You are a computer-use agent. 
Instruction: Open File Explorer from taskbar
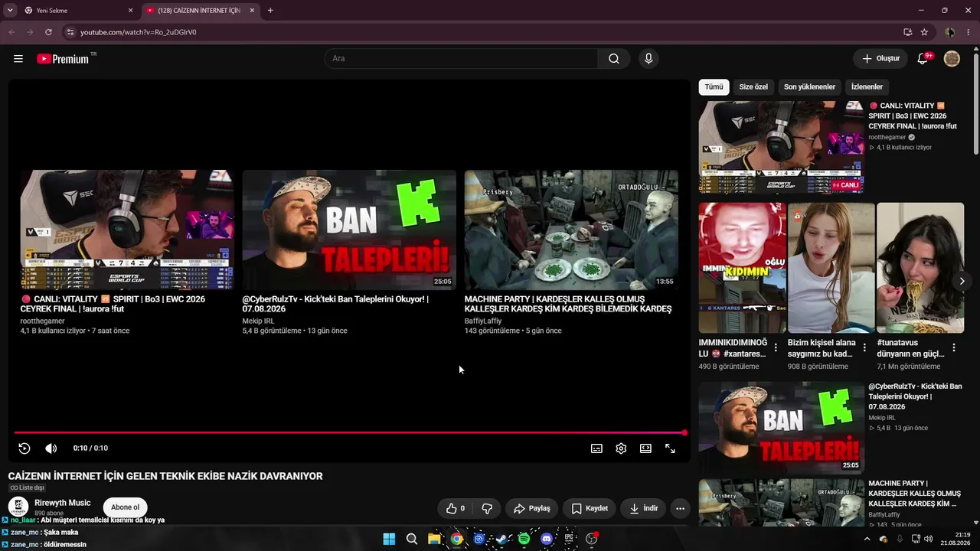(434, 539)
